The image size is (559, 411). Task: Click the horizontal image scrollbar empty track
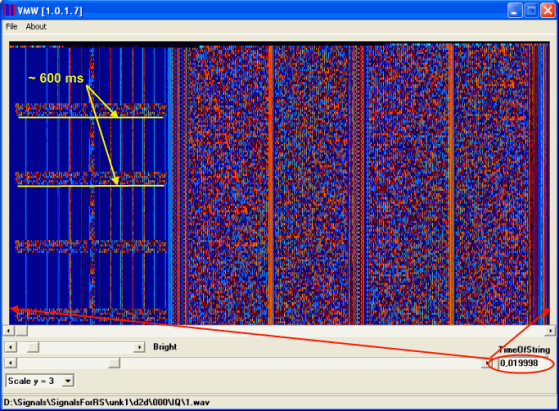coord(286,331)
